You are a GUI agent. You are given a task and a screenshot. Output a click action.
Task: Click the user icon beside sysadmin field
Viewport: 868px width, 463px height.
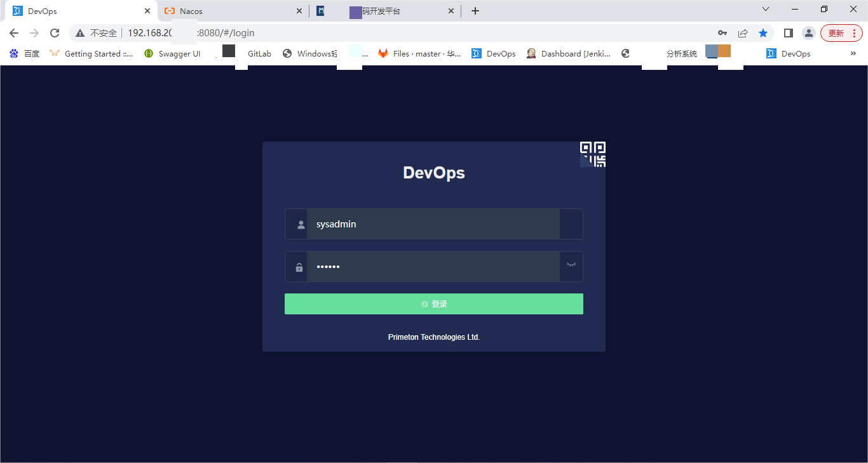(x=301, y=224)
